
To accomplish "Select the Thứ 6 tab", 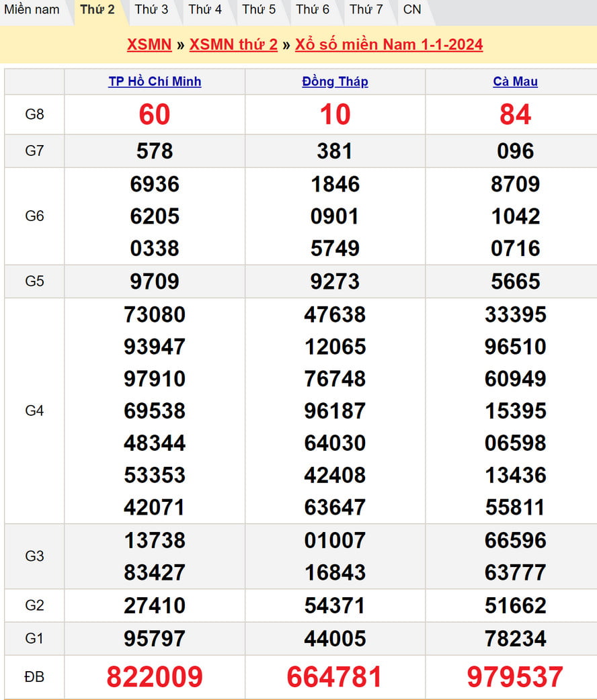I will click(x=313, y=9).
